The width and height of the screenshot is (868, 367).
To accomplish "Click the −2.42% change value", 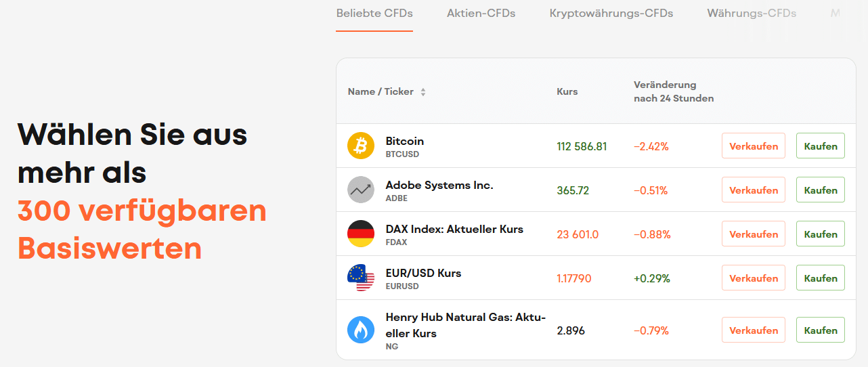I will pyautogui.click(x=651, y=146).
